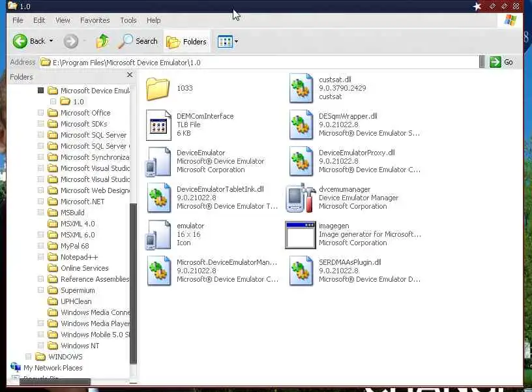
Task: Go up one folder level
Action: [x=102, y=41]
